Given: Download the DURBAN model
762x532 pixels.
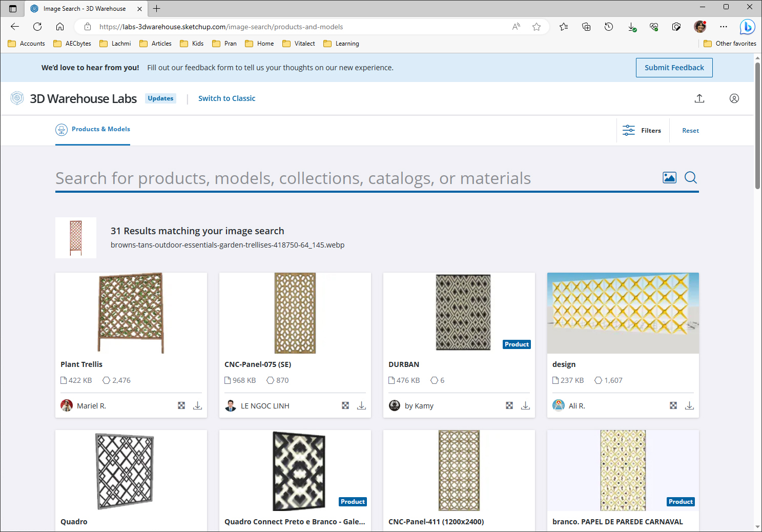Looking at the screenshot, I should 525,405.
